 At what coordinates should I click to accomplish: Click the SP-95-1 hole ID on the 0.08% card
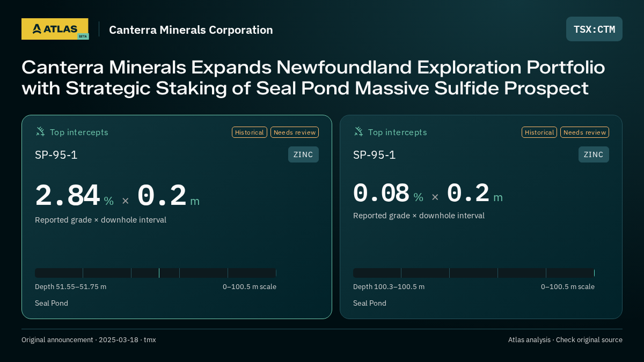click(375, 155)
